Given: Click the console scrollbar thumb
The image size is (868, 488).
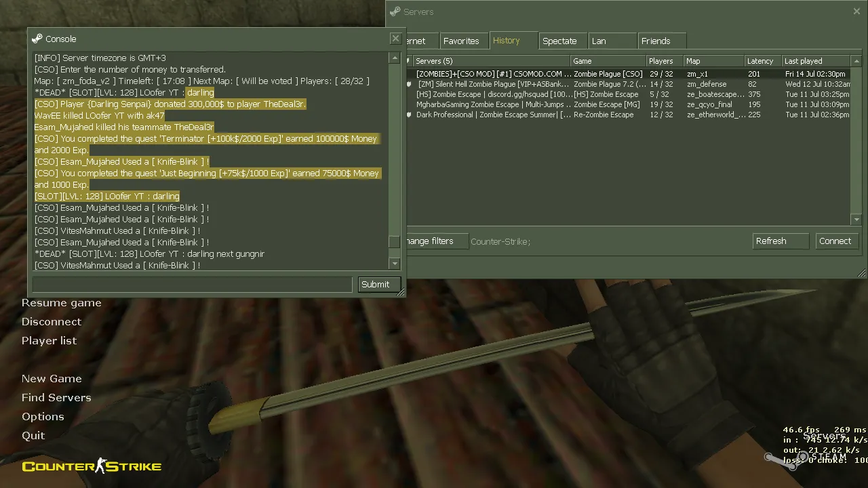Looking at the screenshot, I should pos(395,241).
